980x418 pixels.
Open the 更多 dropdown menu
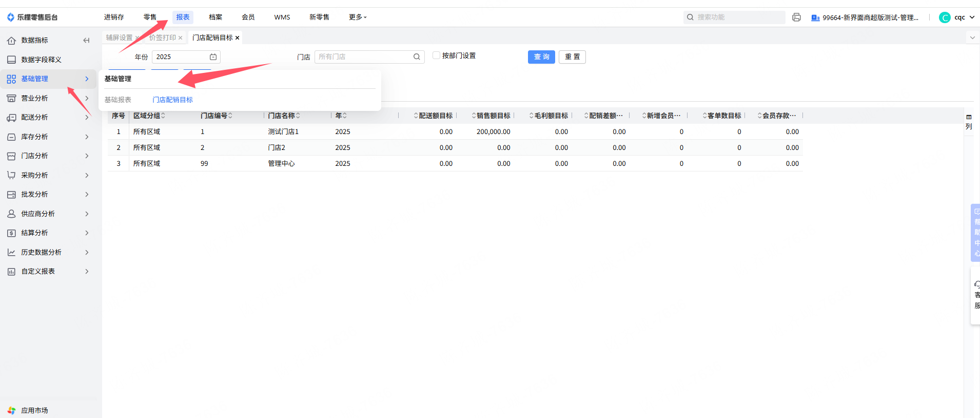358,17
